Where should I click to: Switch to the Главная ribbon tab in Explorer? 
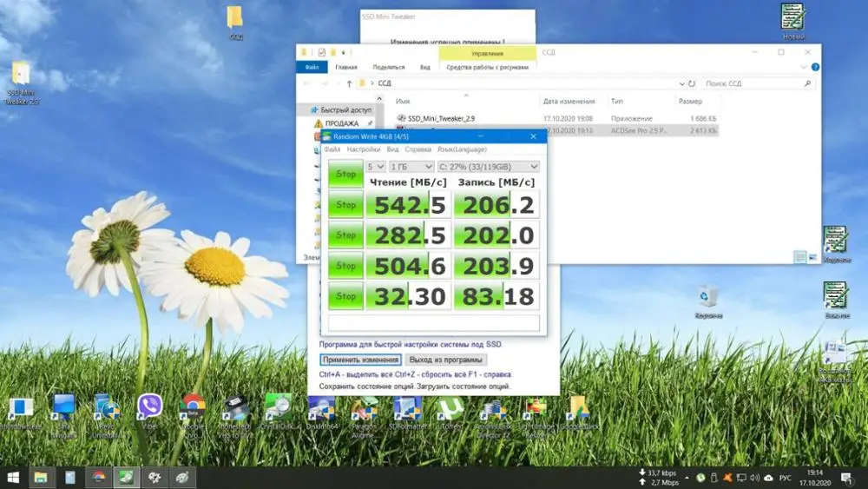pyautogui.click(x=346, y=67)
